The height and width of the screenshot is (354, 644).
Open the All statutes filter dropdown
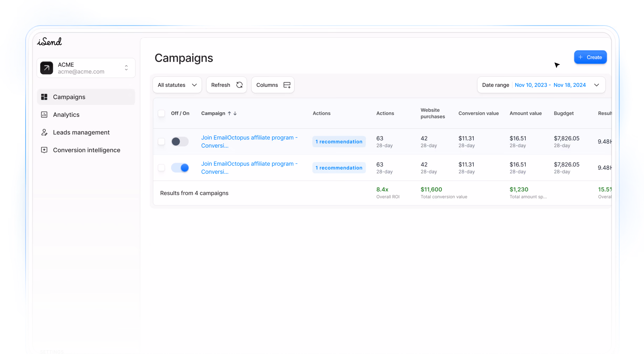[x=177, y=85]
